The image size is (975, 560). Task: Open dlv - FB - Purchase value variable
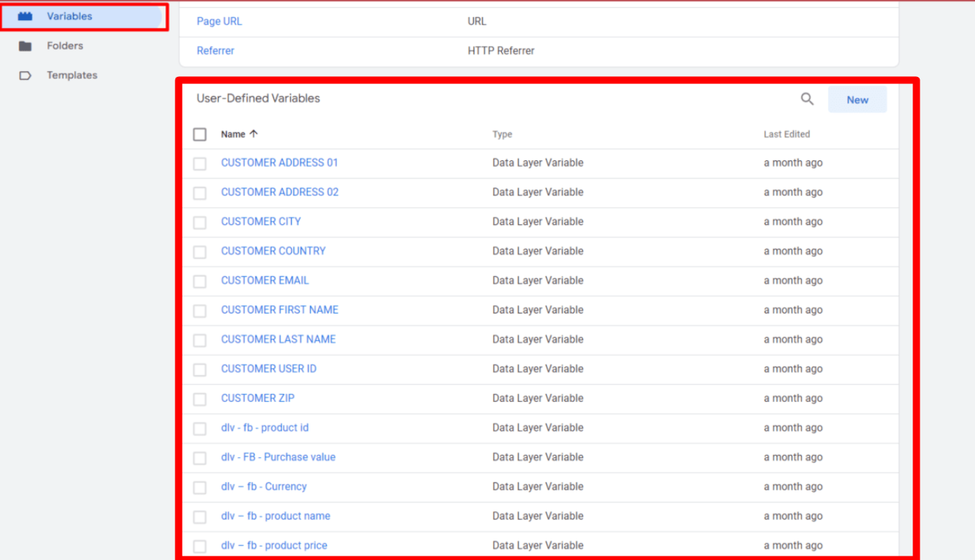pyautogui.click(x=278, y=457)
